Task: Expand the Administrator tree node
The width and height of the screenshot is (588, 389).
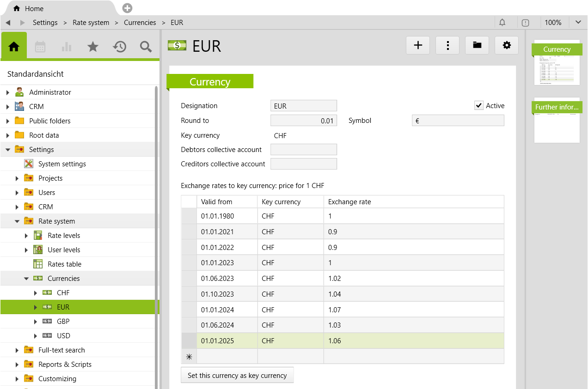Action: click(8, 92)
